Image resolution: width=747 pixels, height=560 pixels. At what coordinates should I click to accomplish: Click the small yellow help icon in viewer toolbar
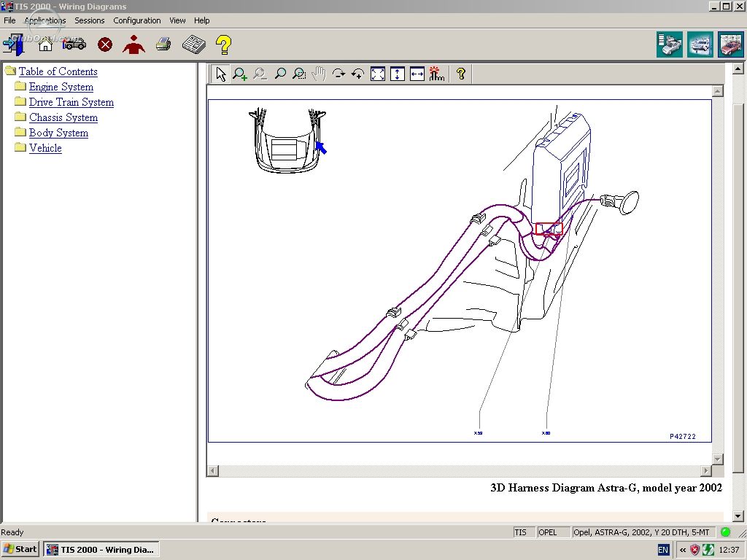(x=461, y=74)
